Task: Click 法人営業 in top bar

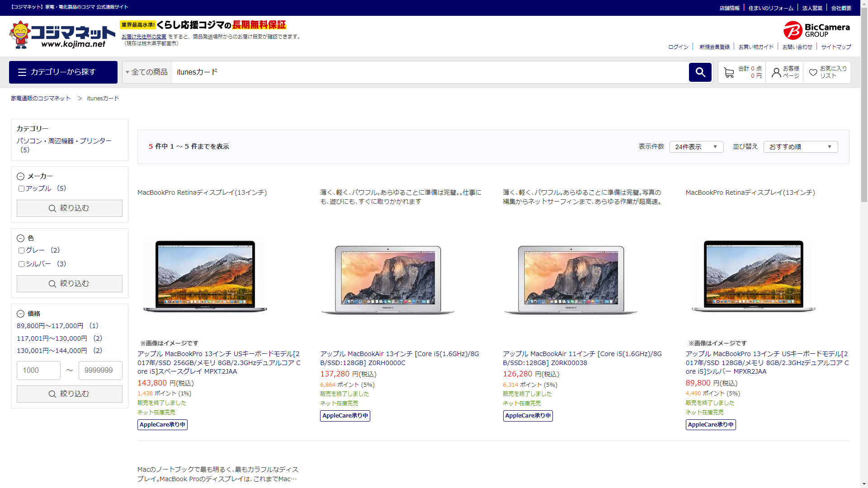Action: point(812,8)
